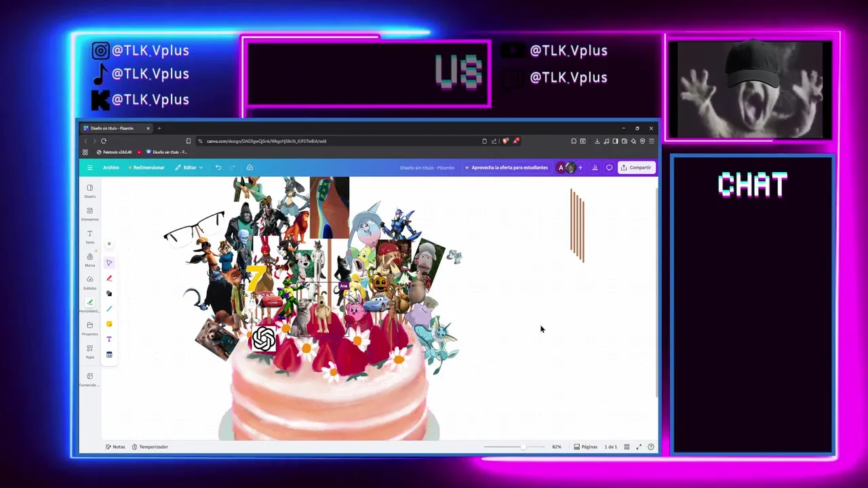868x488 pixels.
Task: Open the comments speech bubble icon
Action: tap(609, 167)
